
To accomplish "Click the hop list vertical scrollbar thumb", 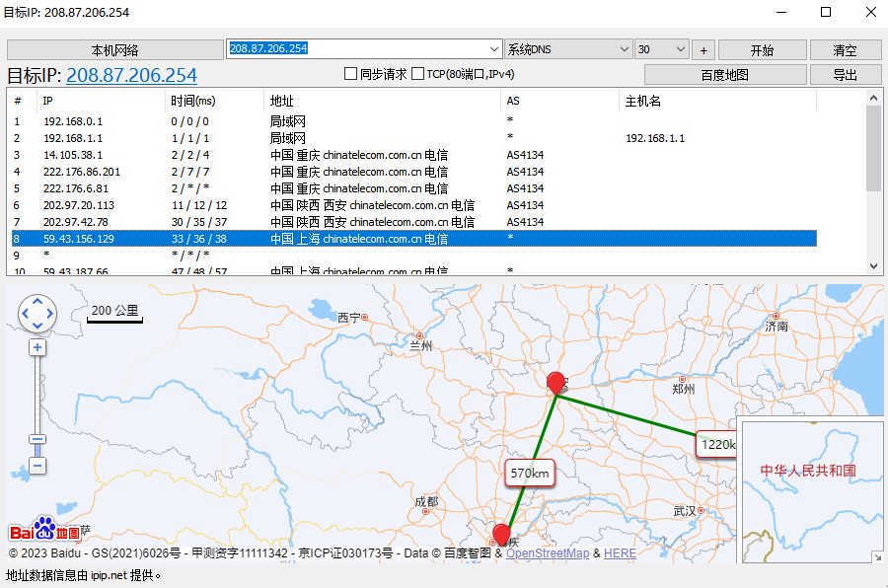I will coord(874,148).
